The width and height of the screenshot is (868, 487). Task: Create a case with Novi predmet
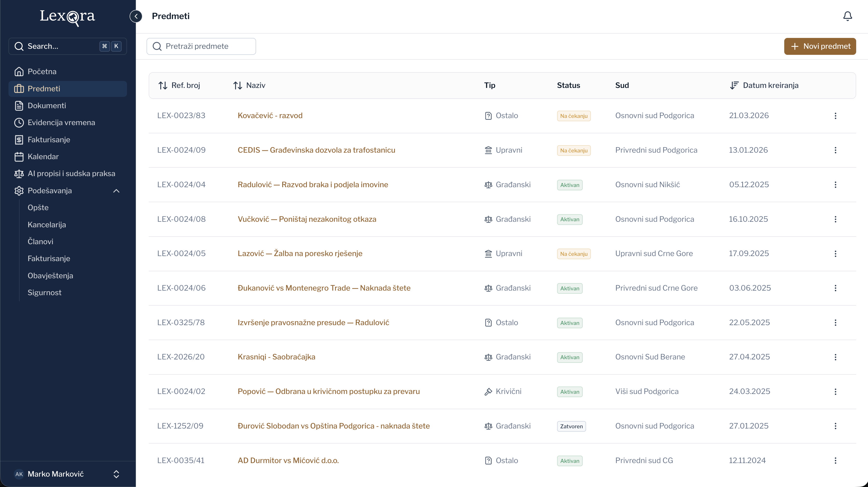click(820, 46)
